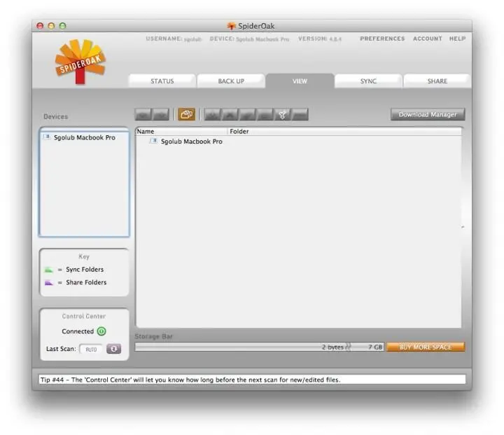504x435 pixels.
Task: Open the SHARE tab
Action: 437,81
